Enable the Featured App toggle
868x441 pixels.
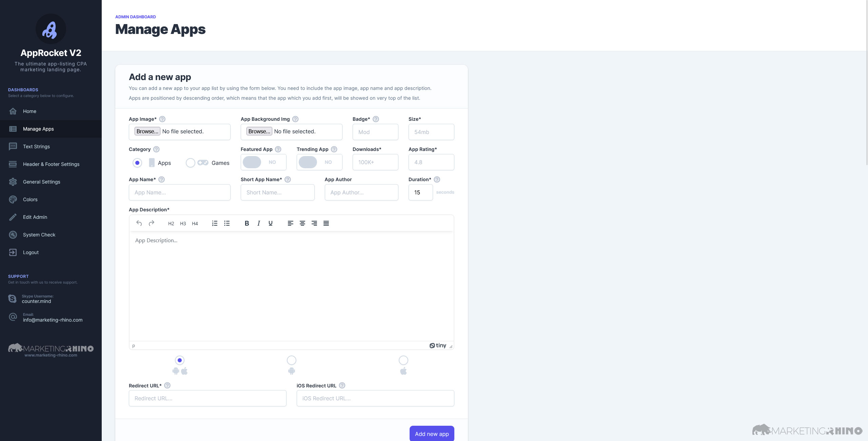pos(252,162)
